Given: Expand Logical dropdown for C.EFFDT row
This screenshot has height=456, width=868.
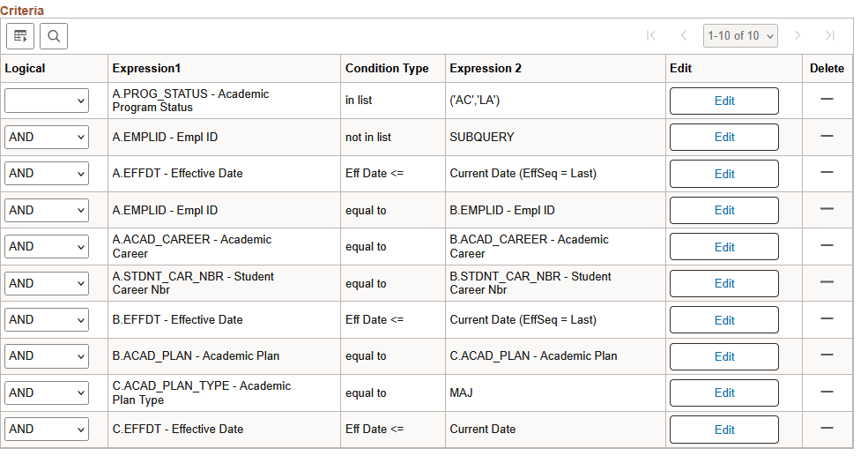Looking at the screenshot, I should coord(47,430).
